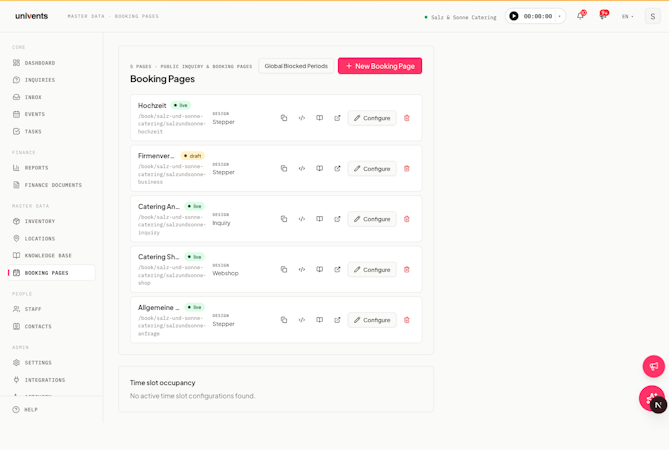Open Inventory in sidebar

point(51,221)
